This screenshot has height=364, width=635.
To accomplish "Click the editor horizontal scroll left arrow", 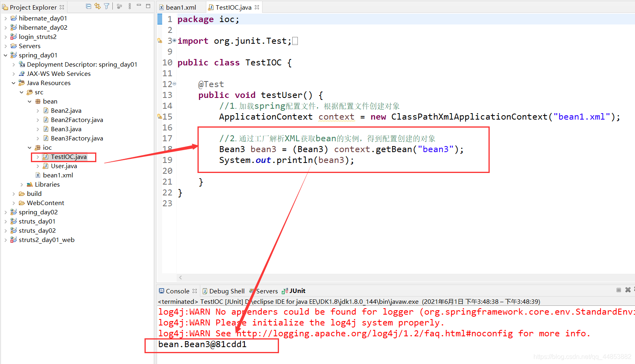I will click(x=181, y=277).
